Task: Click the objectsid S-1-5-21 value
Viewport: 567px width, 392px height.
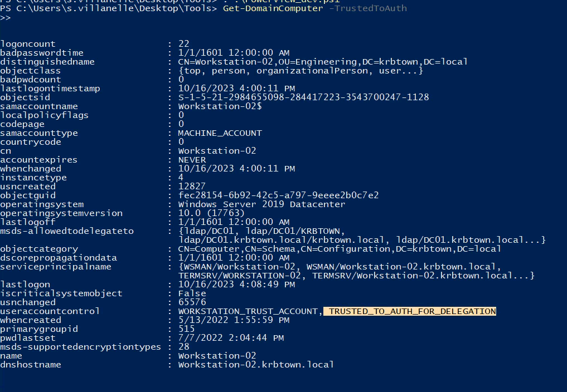Action: tap(303, 97)
